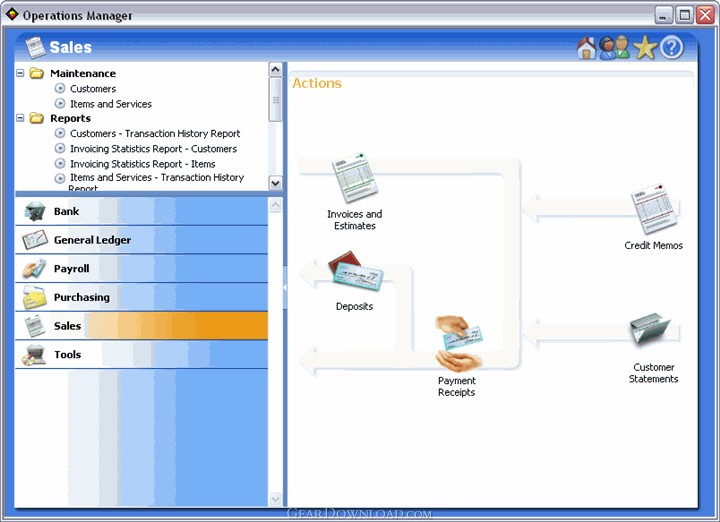Close the Operations Manager window
Image resolution: width=720 pixels, height=522 pixels.
click(x=705, y=15)
